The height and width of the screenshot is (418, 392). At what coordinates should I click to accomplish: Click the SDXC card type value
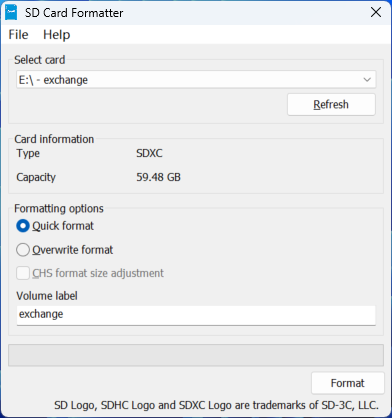[x=149, y=153]
